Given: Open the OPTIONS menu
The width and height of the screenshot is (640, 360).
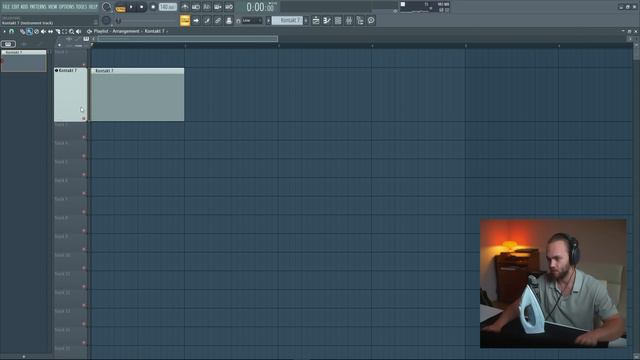Looking at the screenshot, I should (x=67, y=7).
